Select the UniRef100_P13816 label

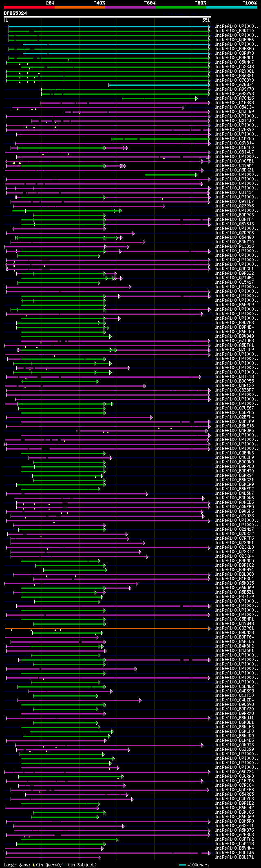click(234, 246)
